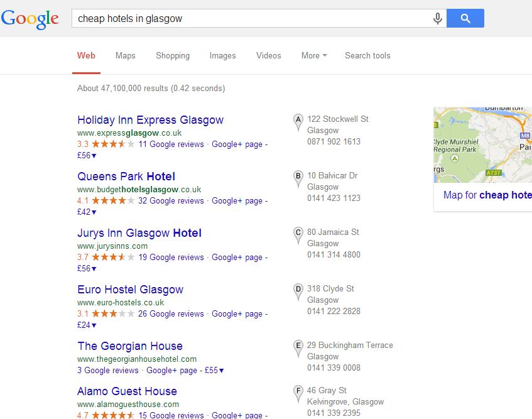Expand the £42 price dropdown for Queens Park Hotel

click(x=87, y=212)
